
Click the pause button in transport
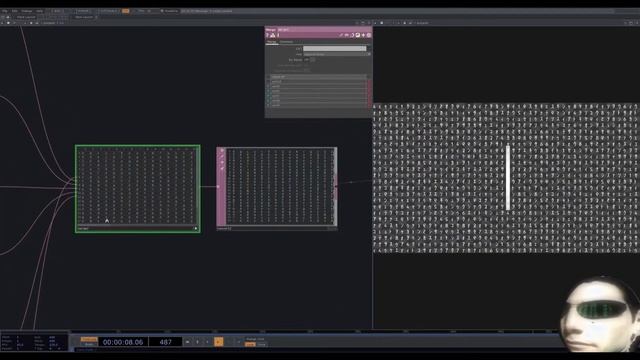(198, 342)
